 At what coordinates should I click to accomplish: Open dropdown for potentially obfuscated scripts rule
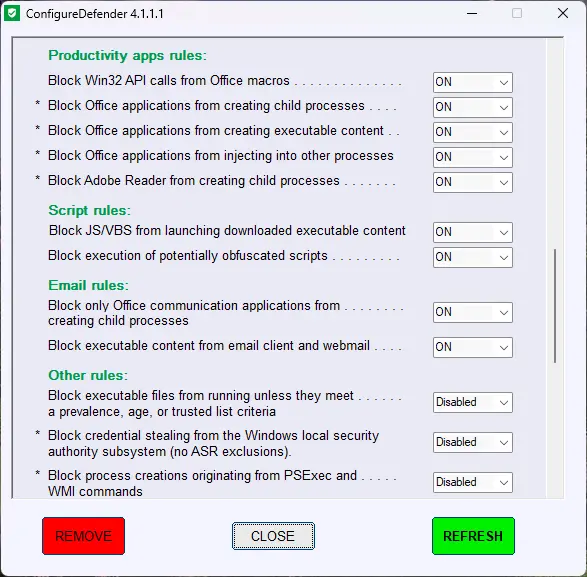click(472, 257)
